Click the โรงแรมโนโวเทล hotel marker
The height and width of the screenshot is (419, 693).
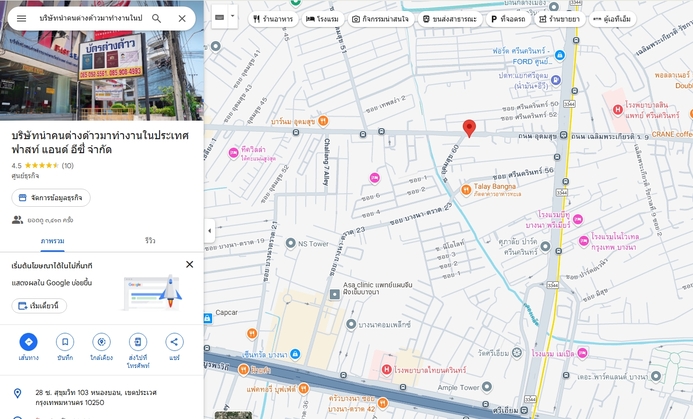coord(584,241)
